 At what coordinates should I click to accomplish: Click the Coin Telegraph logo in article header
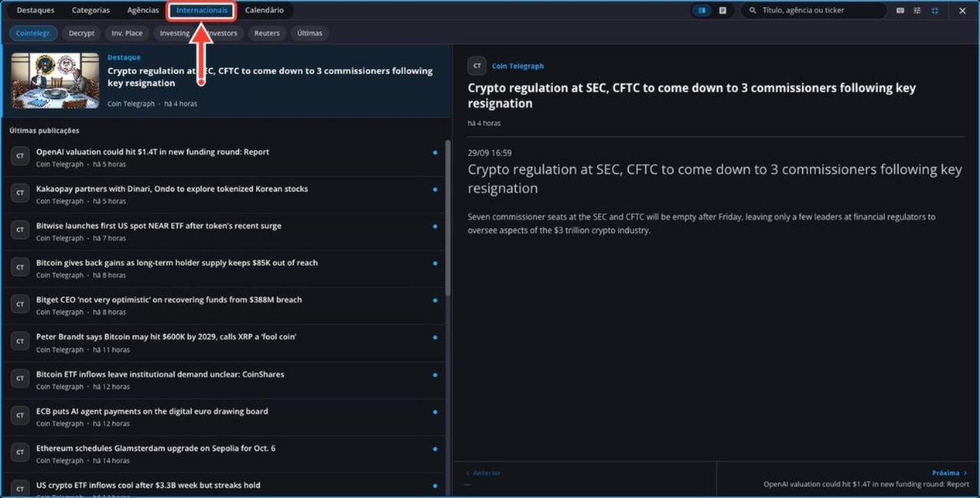477,66
